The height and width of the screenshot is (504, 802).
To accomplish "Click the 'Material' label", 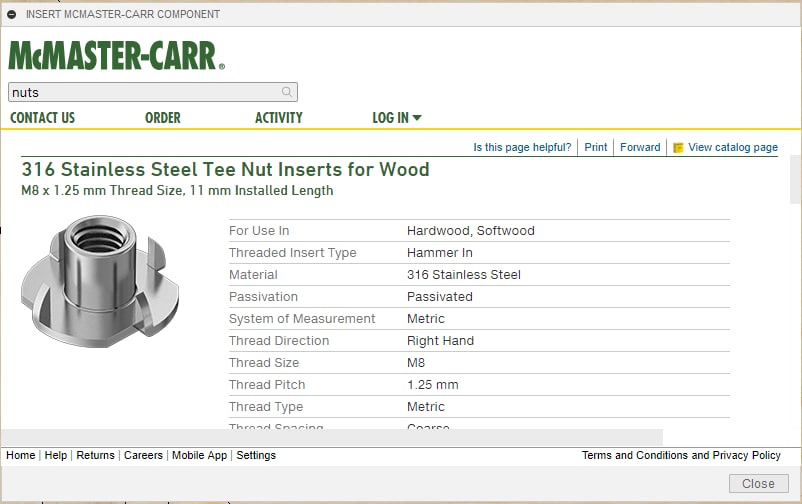I will 253,275.
